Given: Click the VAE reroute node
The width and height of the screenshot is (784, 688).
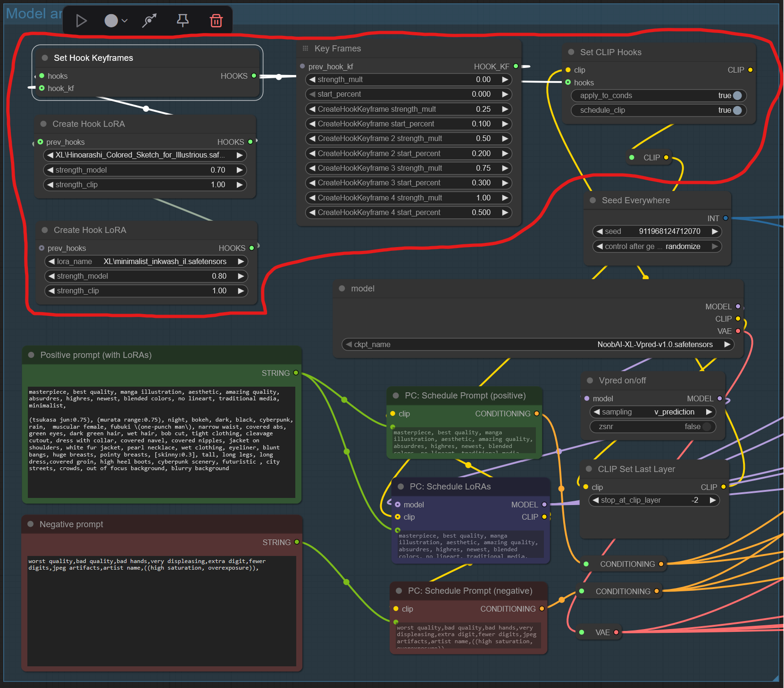Looking at the screenshot, I should [x=599, y=632].
